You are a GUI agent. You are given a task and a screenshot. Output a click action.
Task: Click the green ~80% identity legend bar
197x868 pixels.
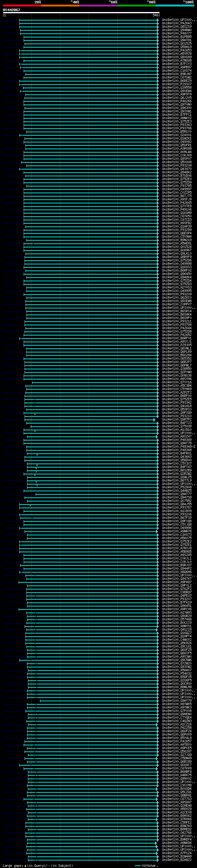[137, 6]
